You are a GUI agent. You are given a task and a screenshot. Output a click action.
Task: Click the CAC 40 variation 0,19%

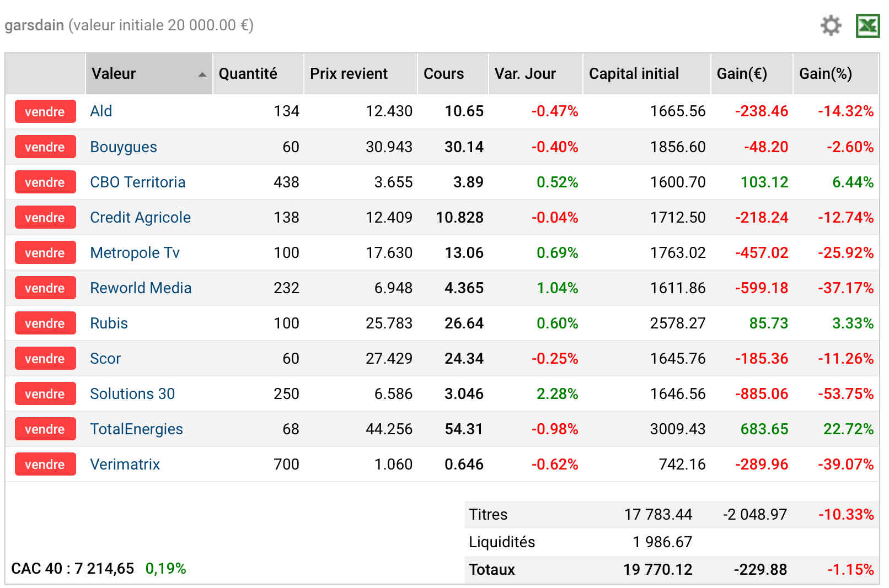[166, 568]
